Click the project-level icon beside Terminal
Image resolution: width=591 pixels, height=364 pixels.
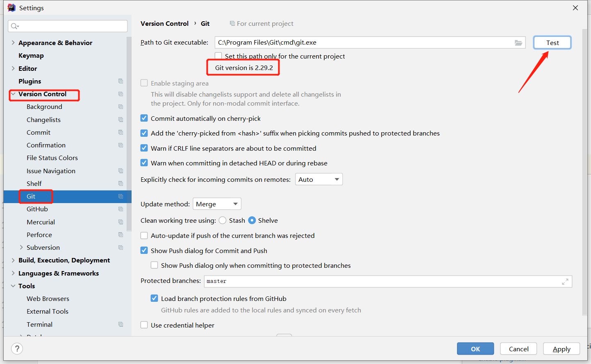(120, 324)
